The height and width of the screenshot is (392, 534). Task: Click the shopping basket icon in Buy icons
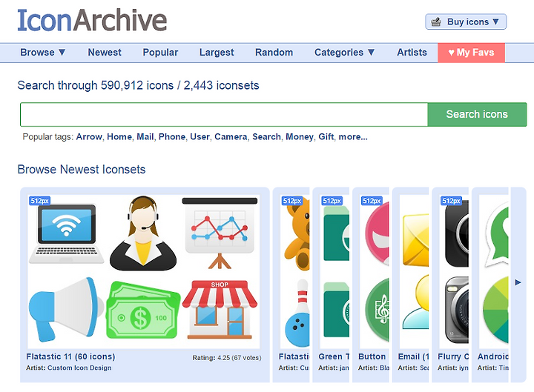[x=436, y=21]
